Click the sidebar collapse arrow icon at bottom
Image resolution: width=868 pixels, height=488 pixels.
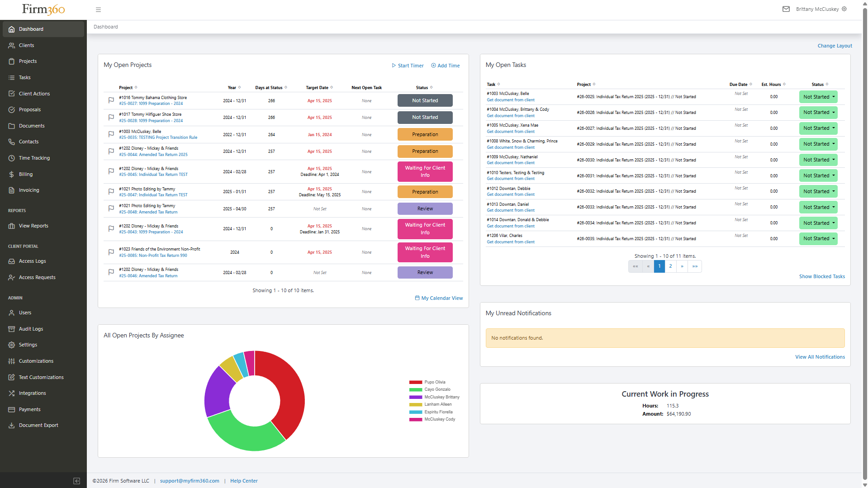77,481
